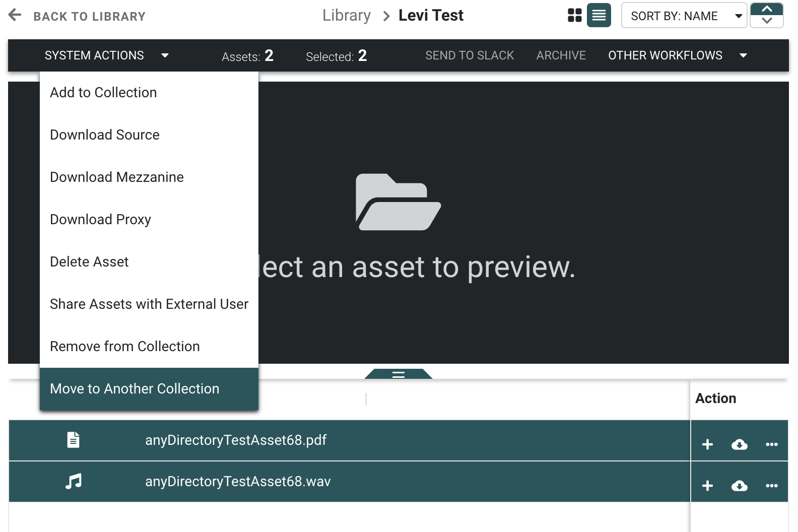Click the preview panel resize handle

[398, 374]
